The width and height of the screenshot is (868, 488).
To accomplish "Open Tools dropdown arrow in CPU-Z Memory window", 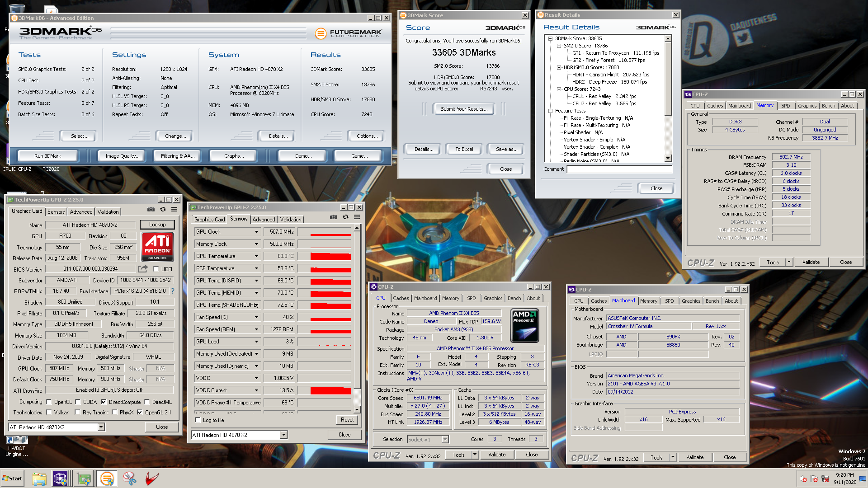I will (x=789, y=262).
